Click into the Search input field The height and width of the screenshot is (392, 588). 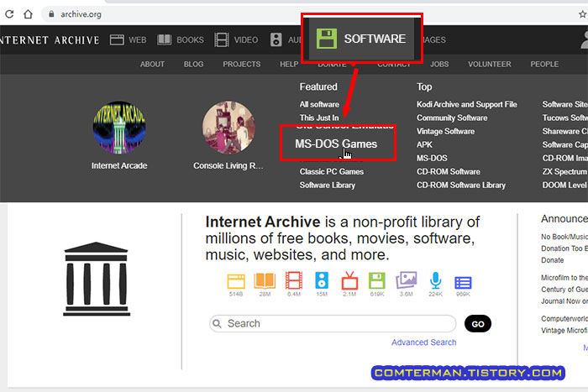point(333,323)
